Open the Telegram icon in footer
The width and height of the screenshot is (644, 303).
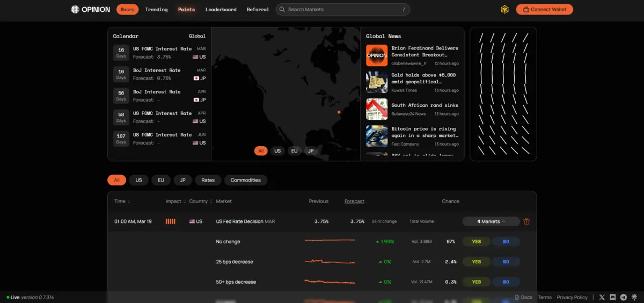623,297
